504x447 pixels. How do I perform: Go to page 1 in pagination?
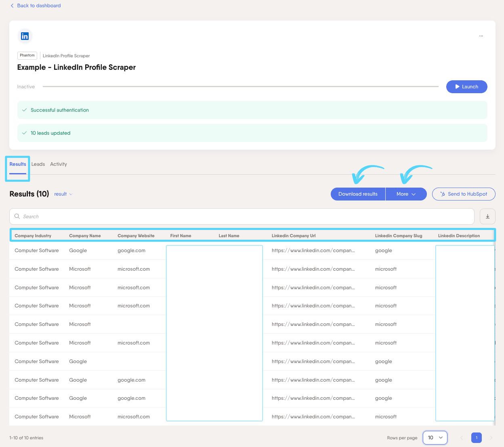coord(477,438)
